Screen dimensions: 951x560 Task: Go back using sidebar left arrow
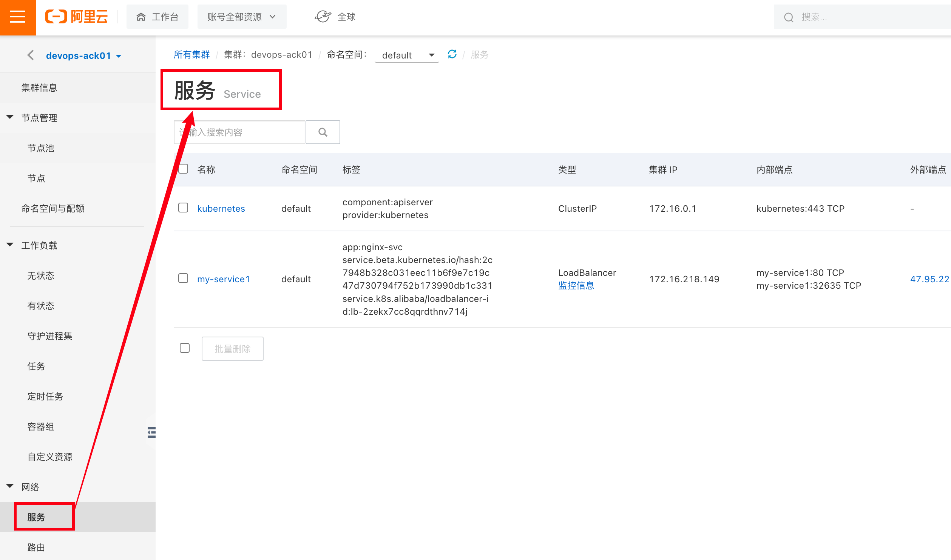tap(31, 55)
